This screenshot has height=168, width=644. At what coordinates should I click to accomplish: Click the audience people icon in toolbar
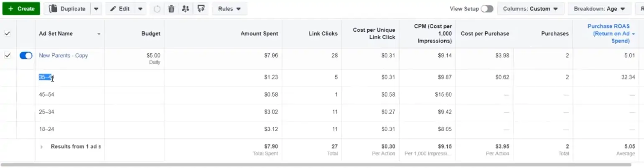(x=186, y=9)
